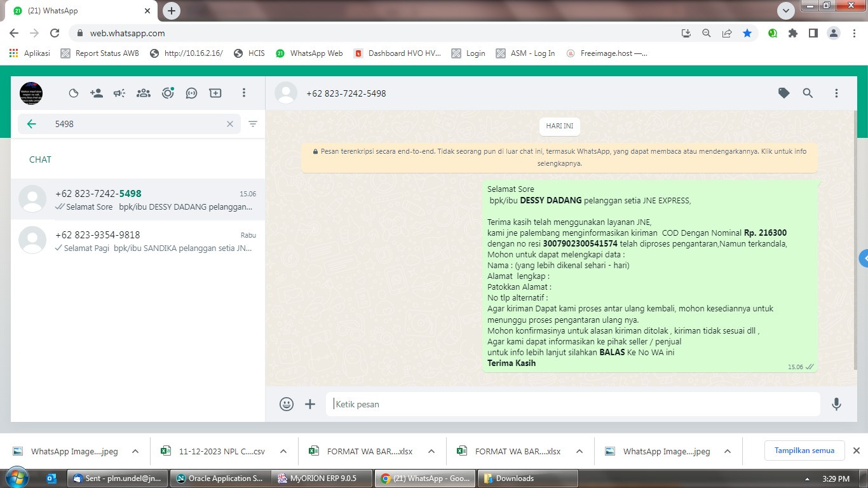Clear the search text with X

[230, 124]
